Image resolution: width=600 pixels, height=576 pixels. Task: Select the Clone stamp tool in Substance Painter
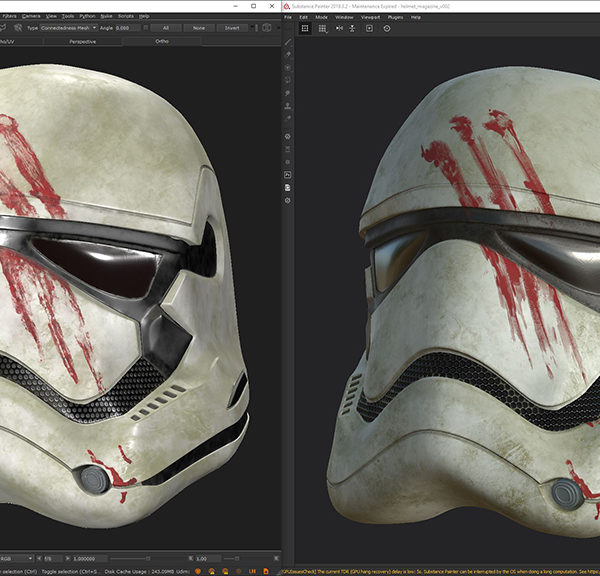[288, 106]
